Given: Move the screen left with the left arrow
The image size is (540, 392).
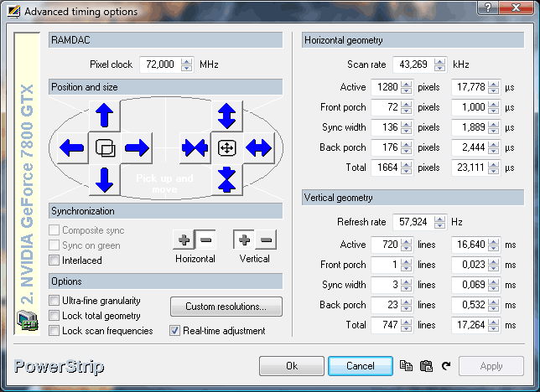Looking at the screenshot, I should coord(72,148).
